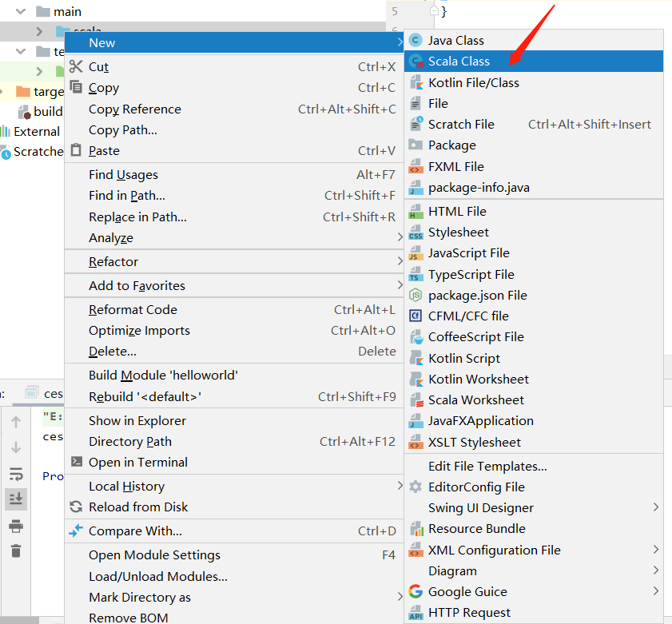Click the Cut scissors icon
Screen dimensions: 672x624
76,66
